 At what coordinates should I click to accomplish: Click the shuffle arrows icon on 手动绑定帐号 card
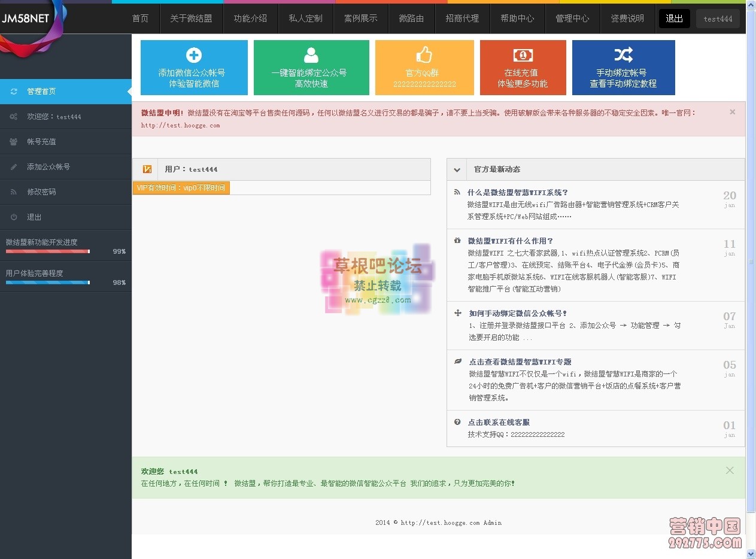624,55
